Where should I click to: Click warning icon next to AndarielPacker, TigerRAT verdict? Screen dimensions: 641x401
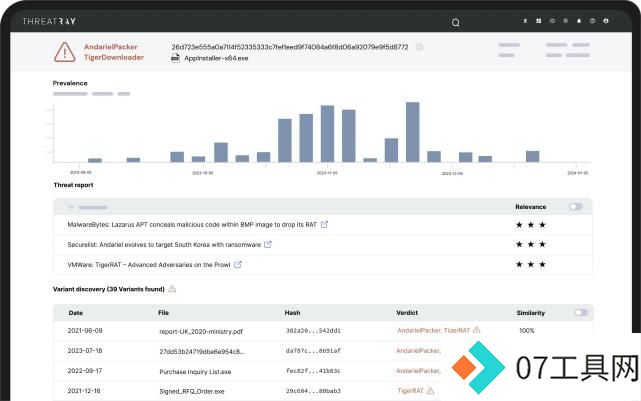coord(477,330)
